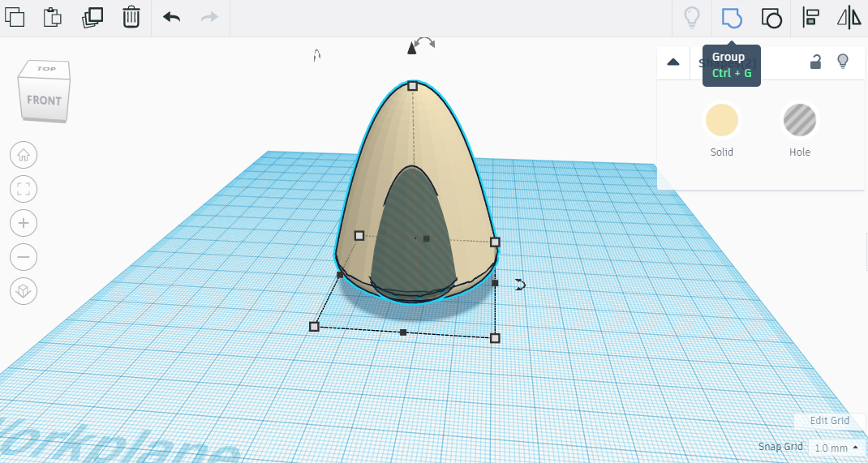Undo the last action

[172, 17]
